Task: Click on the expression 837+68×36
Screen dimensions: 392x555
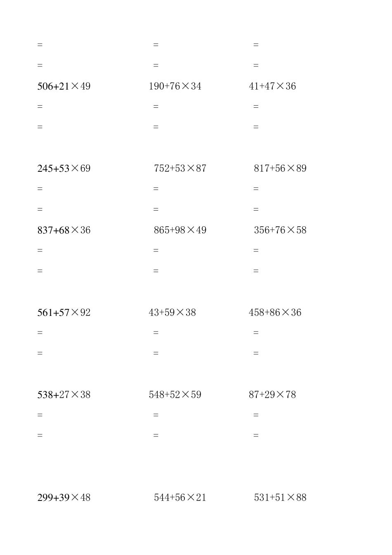Action: (x=64, y=230)
